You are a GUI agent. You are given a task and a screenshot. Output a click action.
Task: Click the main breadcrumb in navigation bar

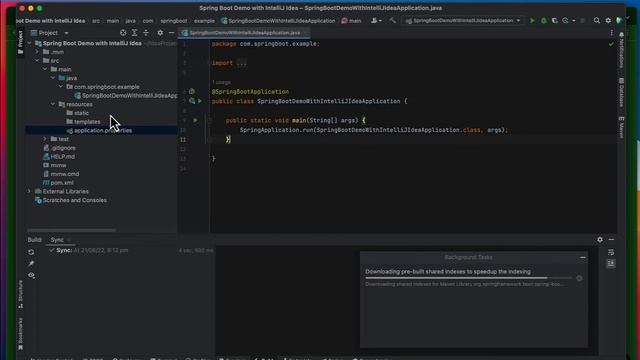pyautogui.click(x=113, y=21)
